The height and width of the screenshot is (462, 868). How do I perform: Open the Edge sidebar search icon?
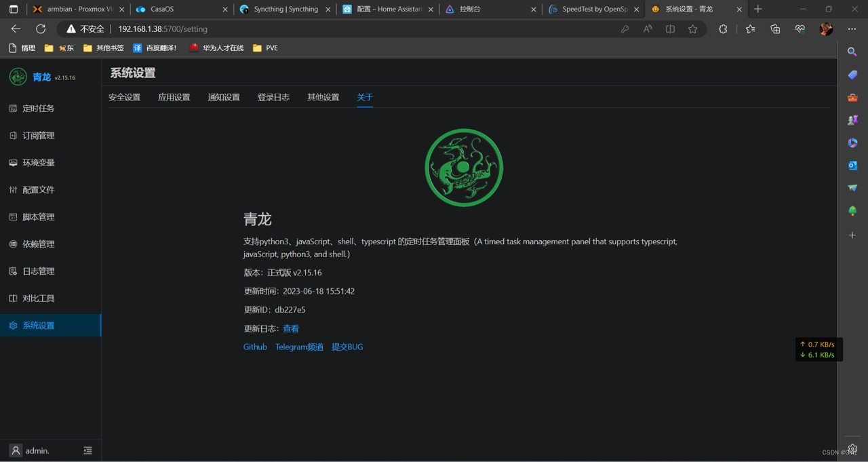(852, 52)
